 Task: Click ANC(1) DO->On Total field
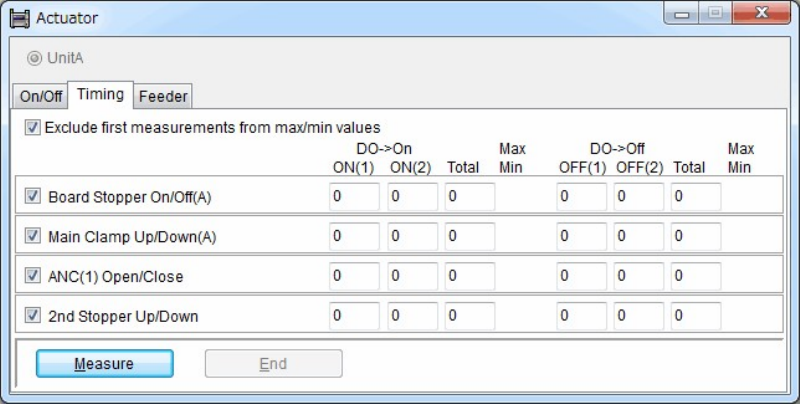point(470,276)
